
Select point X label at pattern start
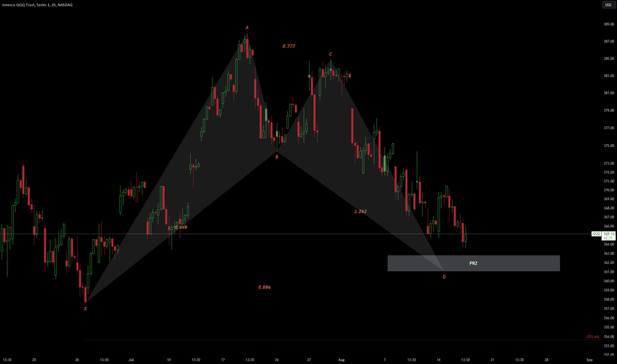(85, 308)
